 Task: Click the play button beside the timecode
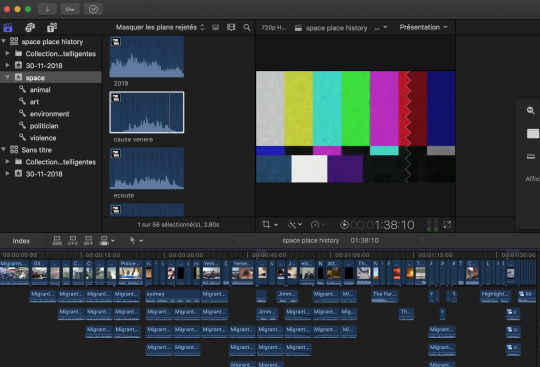point(344,225)
